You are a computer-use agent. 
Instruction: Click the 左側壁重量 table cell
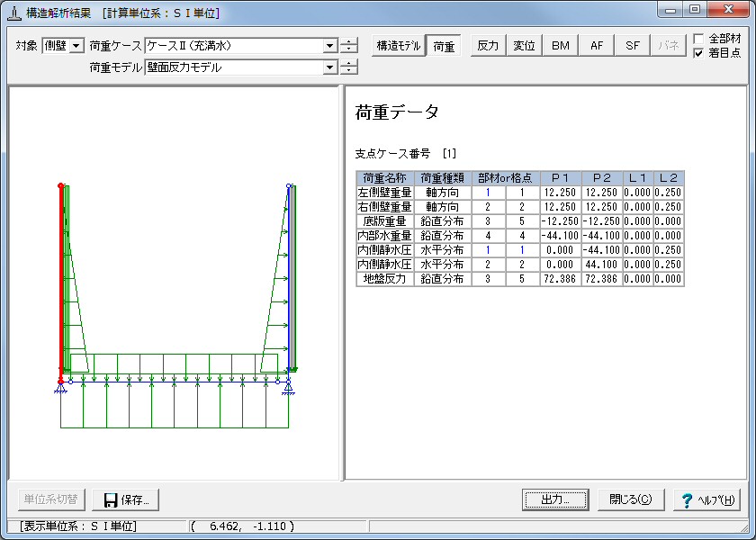(385, 193)
